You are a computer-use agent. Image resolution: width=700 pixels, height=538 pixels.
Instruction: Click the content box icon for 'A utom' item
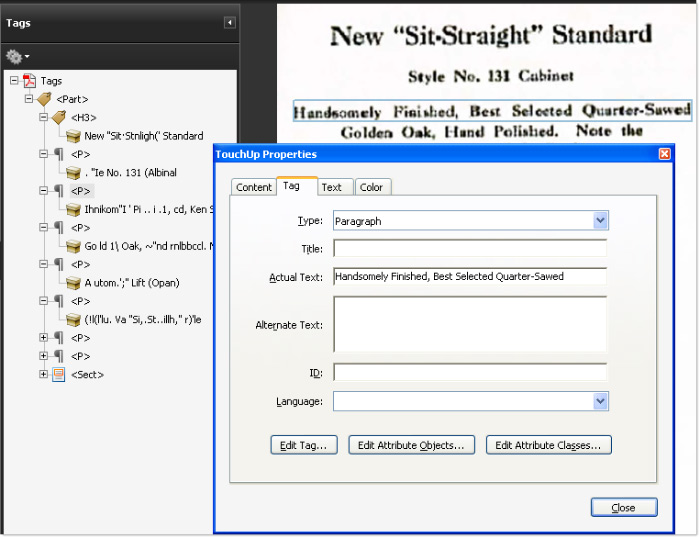[x=73, y=283]
